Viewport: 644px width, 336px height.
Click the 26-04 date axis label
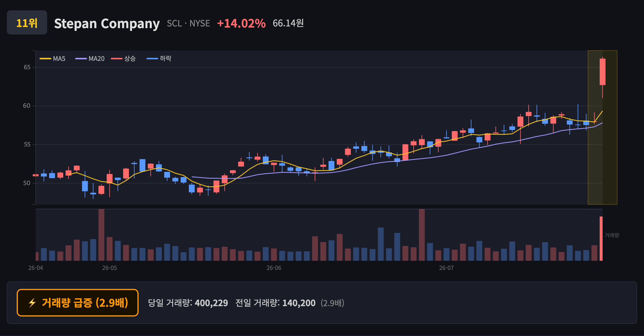[35, 268]
